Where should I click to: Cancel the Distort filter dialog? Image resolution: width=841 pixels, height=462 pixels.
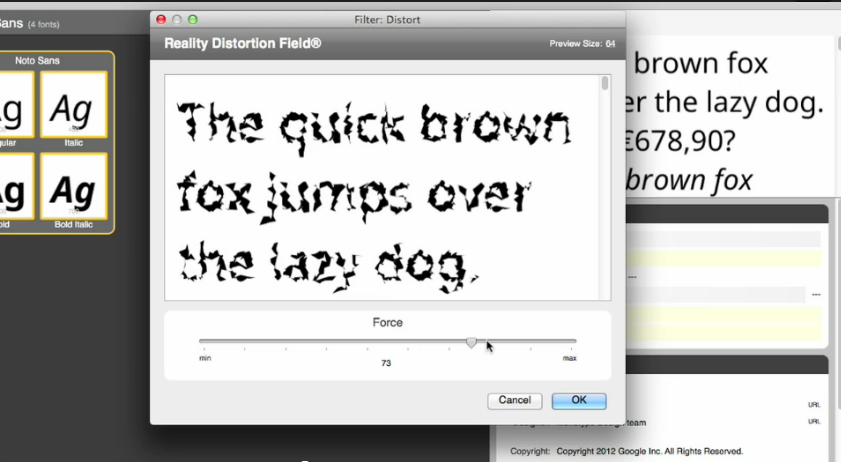point(514,400)
